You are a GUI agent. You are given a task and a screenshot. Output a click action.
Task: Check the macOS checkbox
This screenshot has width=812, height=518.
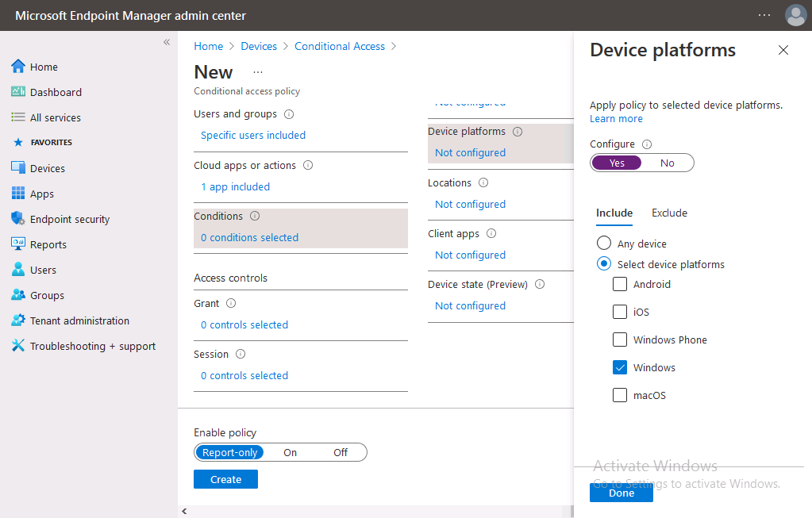tap(620, 395)
